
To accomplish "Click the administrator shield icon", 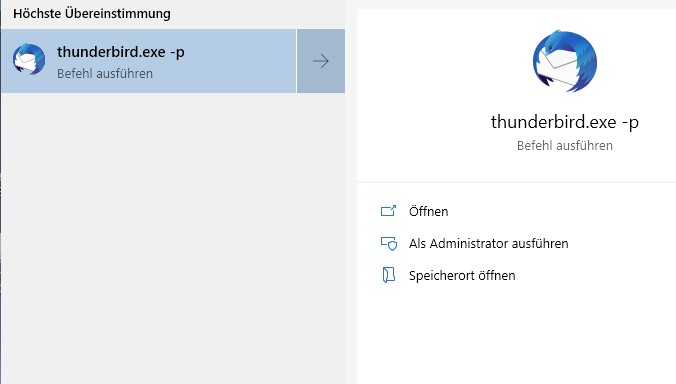I will click(389, 244).
